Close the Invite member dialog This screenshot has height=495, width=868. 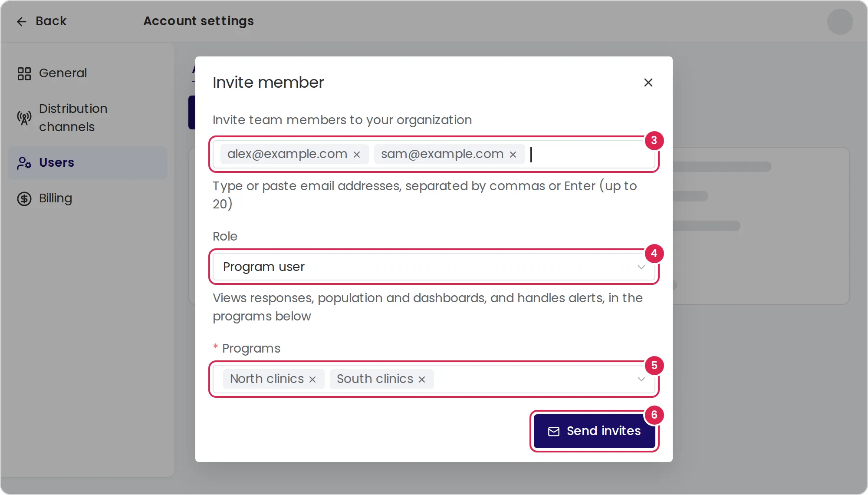[648, 82]
